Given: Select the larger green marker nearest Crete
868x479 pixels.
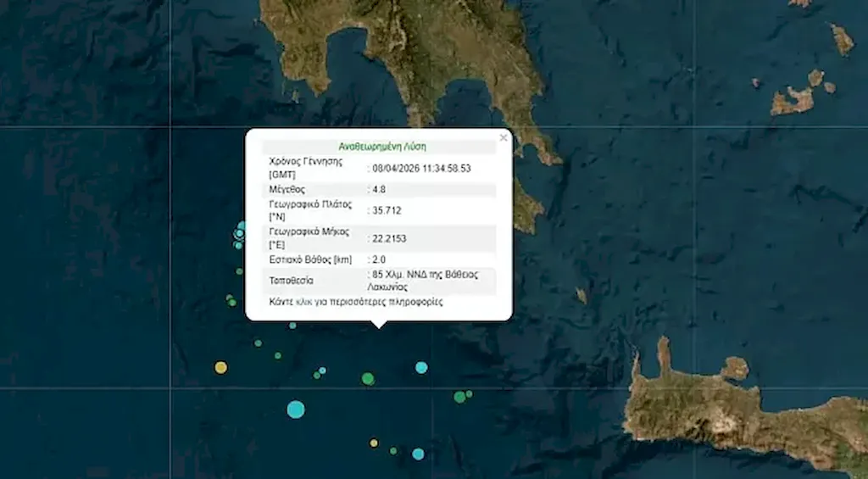Looking at the screenshot, I should pos(459,396).
